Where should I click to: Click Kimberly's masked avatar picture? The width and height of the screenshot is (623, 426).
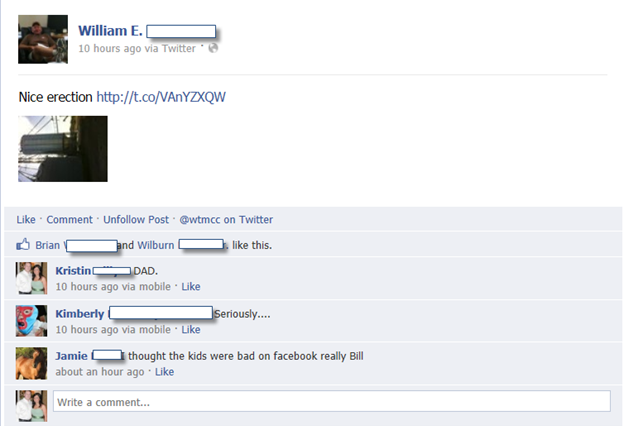31,321
